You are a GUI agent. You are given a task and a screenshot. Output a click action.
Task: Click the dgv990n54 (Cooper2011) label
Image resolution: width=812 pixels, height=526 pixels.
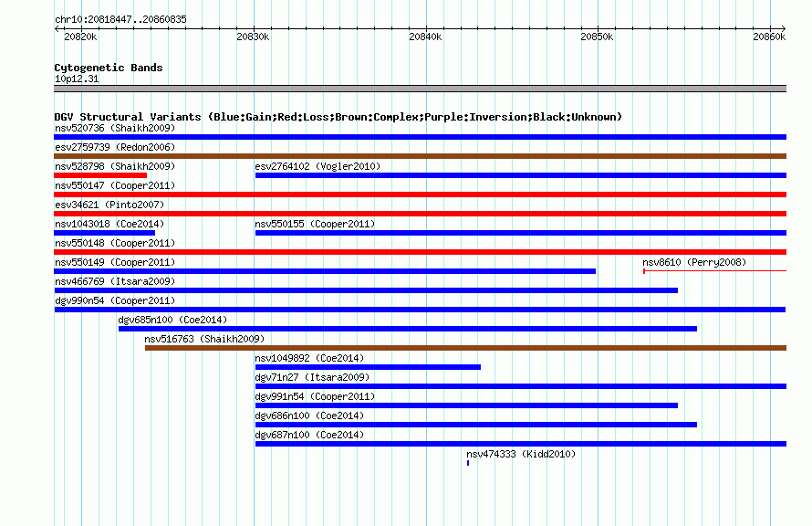pyautogui.click(x=115, y=300)
